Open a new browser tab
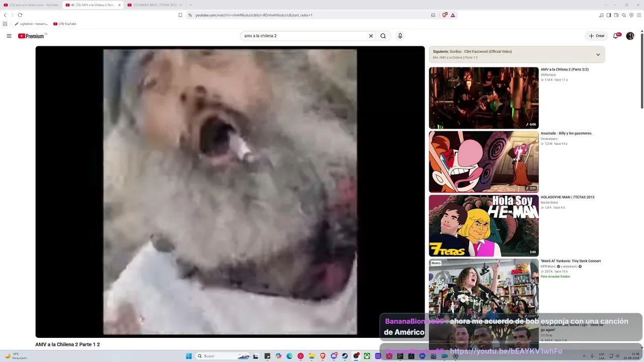 coord(190,5)
